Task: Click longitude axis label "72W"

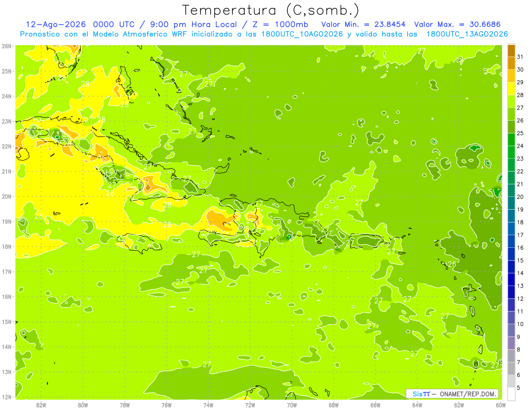Action: tap(250, 405)
